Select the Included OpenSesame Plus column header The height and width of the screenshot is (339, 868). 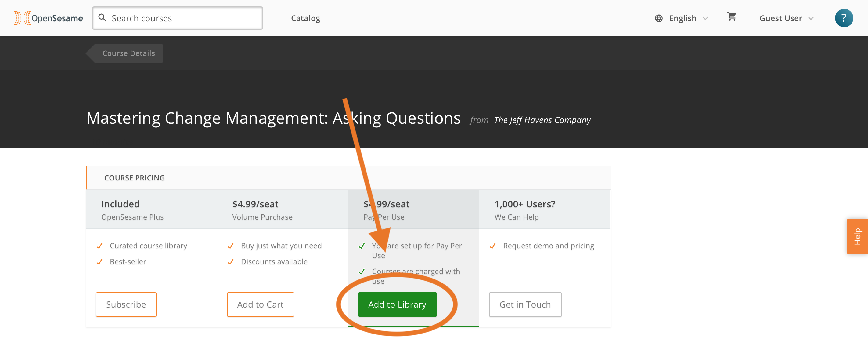[152, 209]
